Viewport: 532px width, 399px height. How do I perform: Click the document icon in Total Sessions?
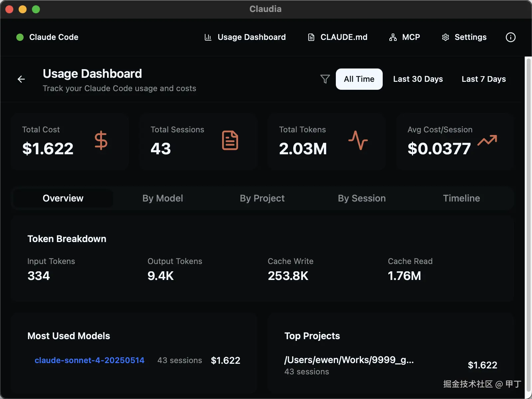click(230, 140)
